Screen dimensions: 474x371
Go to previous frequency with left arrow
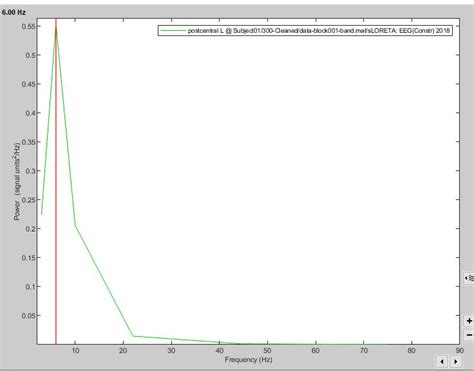[x=442, y=361]
